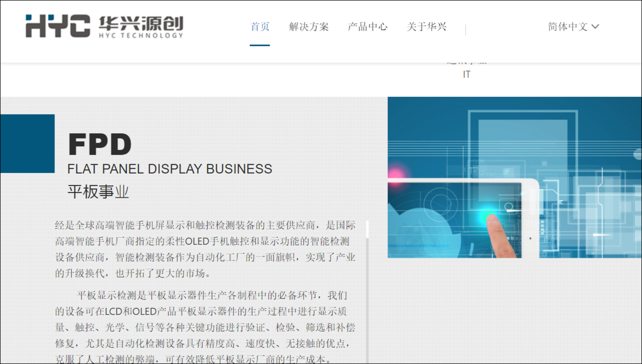
Task: Select the FLAT PANEL DISPLAY BUSINESS subtitle
Action: click(170, 169)
